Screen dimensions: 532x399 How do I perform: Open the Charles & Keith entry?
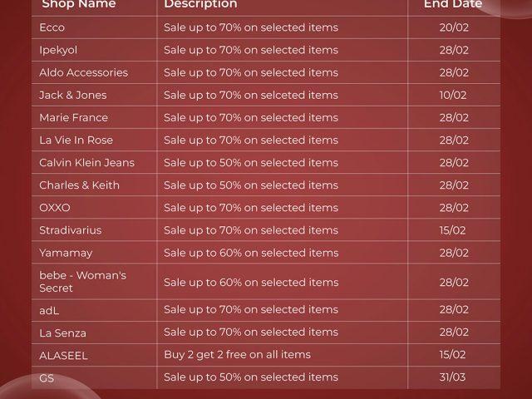click(79, 185)
